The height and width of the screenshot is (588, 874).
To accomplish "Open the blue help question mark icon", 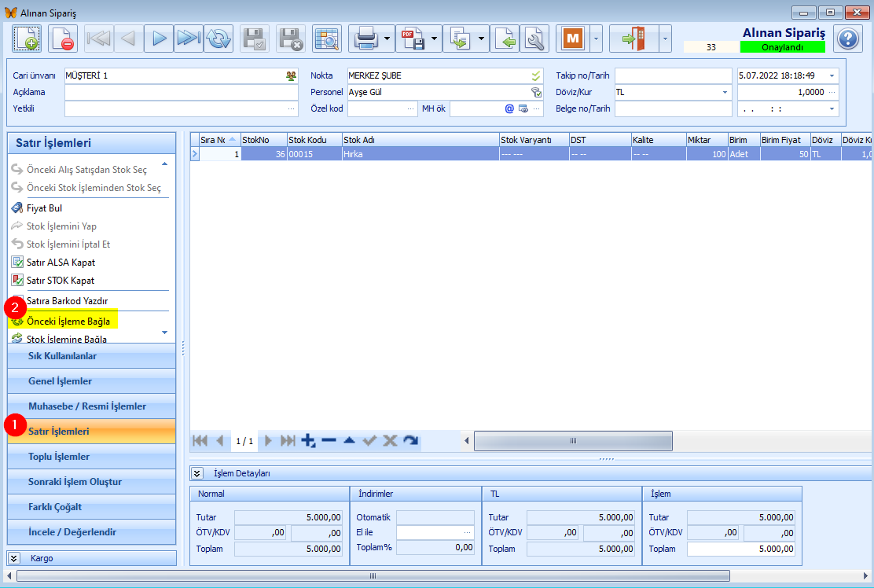I will point(847,39).
